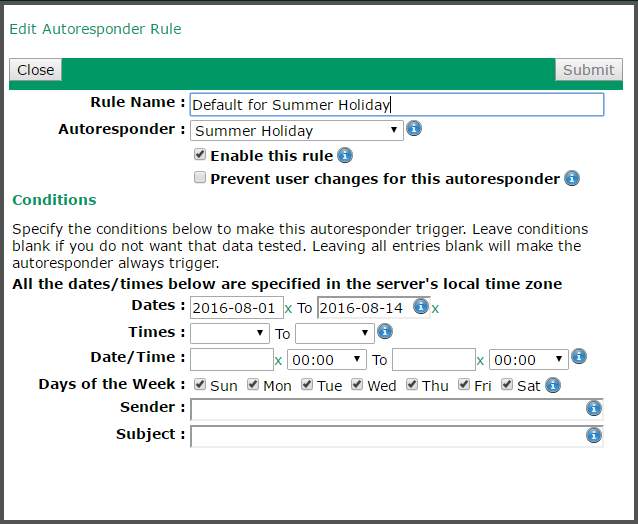Uncheck the Wed day checkbox

357,384
